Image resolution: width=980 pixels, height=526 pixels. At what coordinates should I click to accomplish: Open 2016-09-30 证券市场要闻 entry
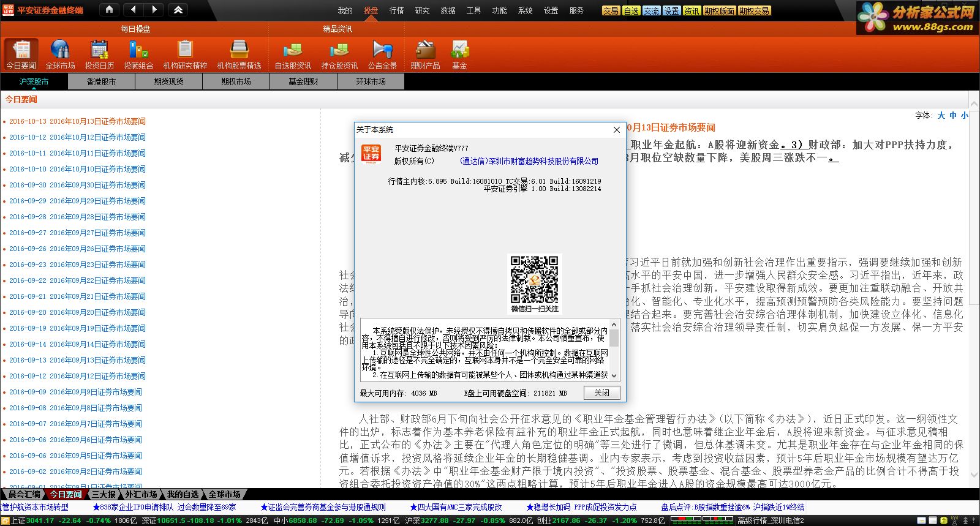point(77,185)
